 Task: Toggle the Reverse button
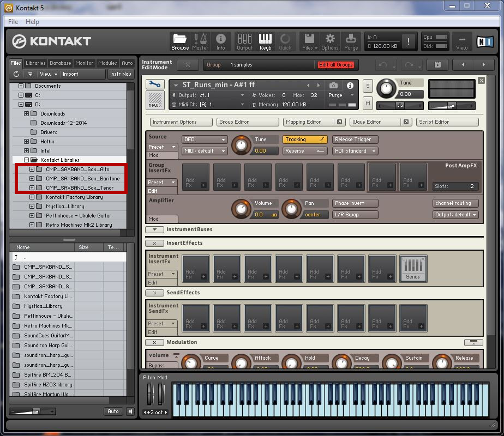point(305,151)
